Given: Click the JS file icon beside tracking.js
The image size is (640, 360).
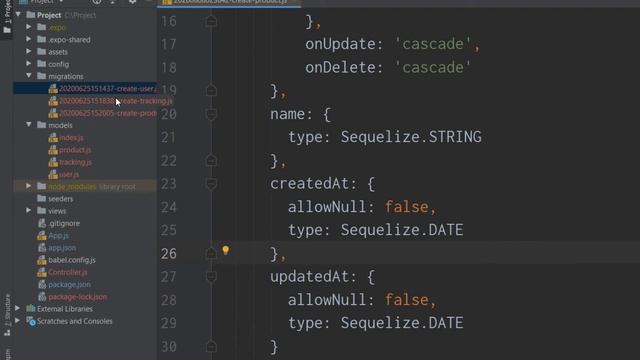Looking at the screenshot, I should pyautogui.click(x=53, y=162).
